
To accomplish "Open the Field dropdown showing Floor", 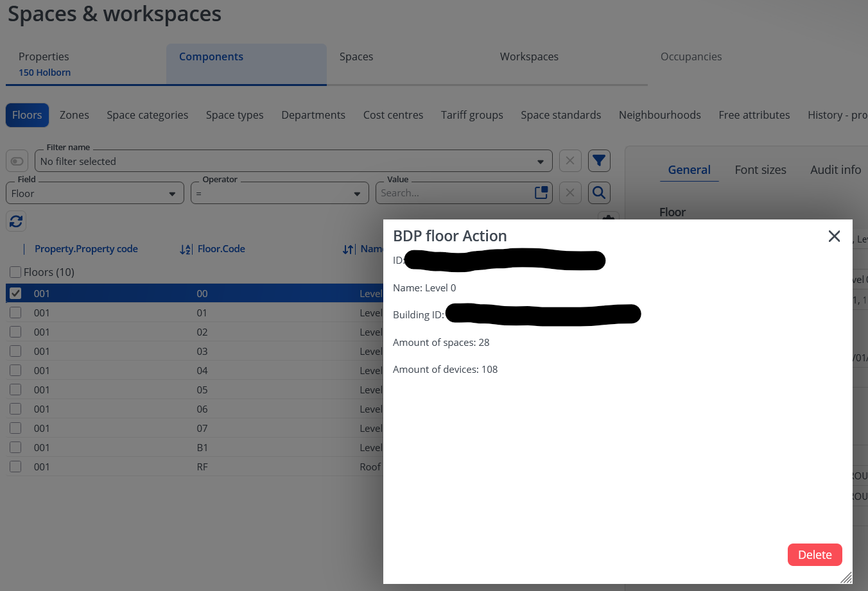I will click(95, 193).
